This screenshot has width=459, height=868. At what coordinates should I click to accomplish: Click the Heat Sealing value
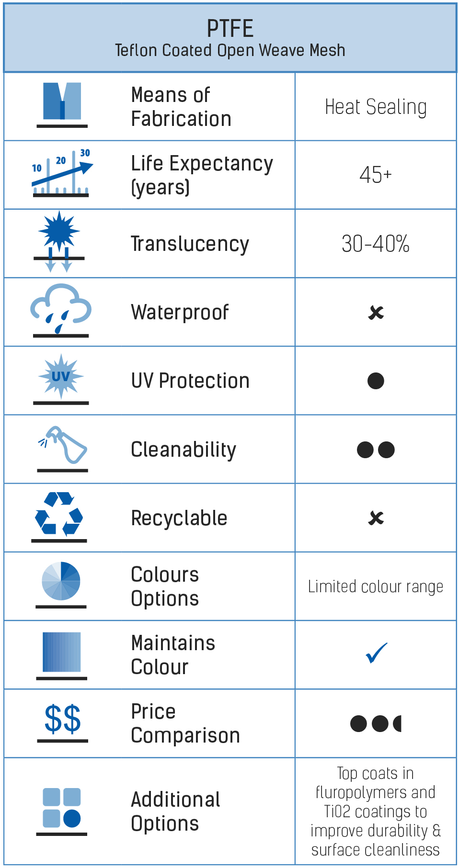point(376,107)
